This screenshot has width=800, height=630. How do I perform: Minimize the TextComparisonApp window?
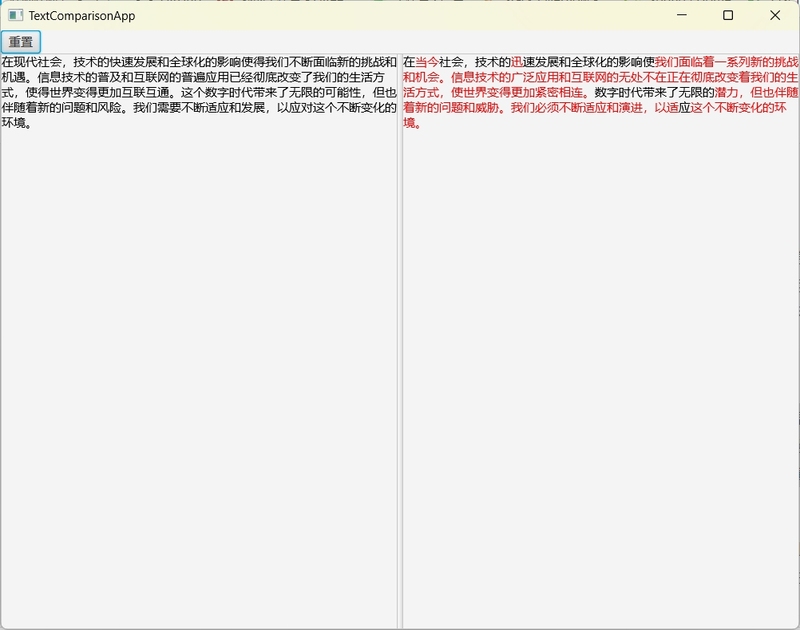[682, 15]
